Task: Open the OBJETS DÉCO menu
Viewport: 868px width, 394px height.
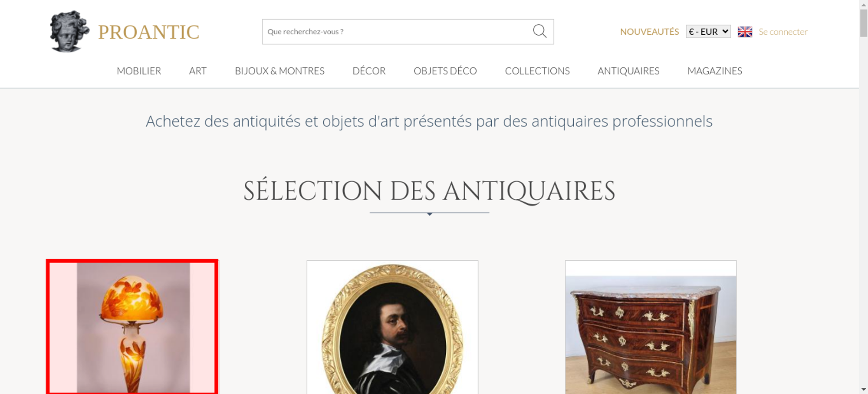Action: (x=445, y=71)
